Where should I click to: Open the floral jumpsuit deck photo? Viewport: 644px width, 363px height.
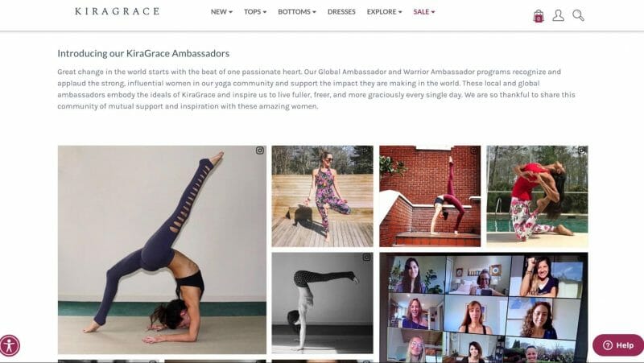[x=323, y=196]
